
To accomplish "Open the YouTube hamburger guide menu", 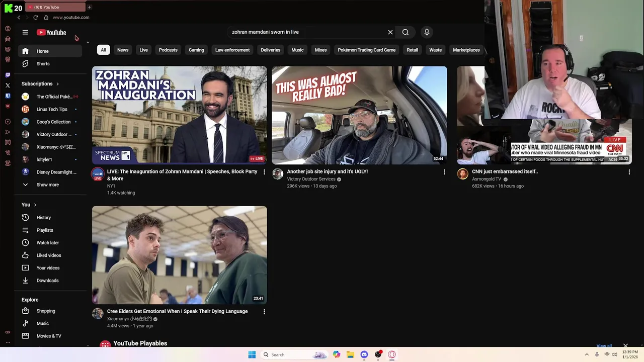I will 25,32.
